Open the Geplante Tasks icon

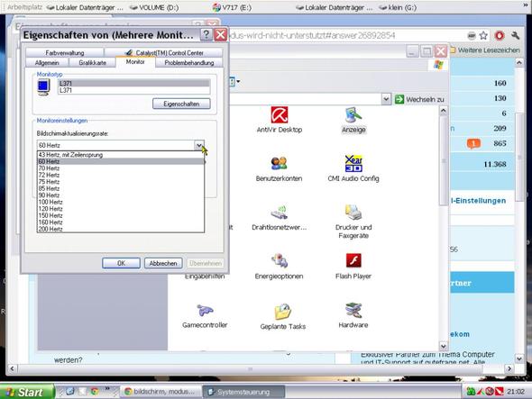(282, 316)
